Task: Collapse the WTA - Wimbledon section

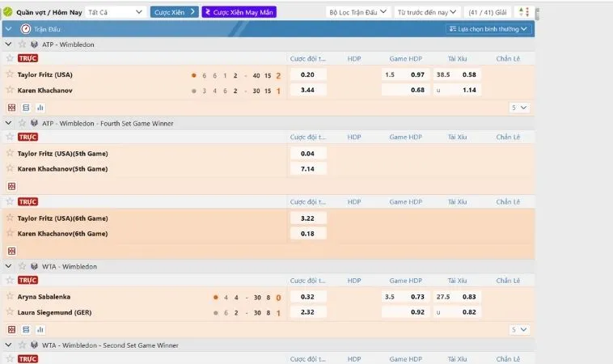Action: [x=8, y=266]
